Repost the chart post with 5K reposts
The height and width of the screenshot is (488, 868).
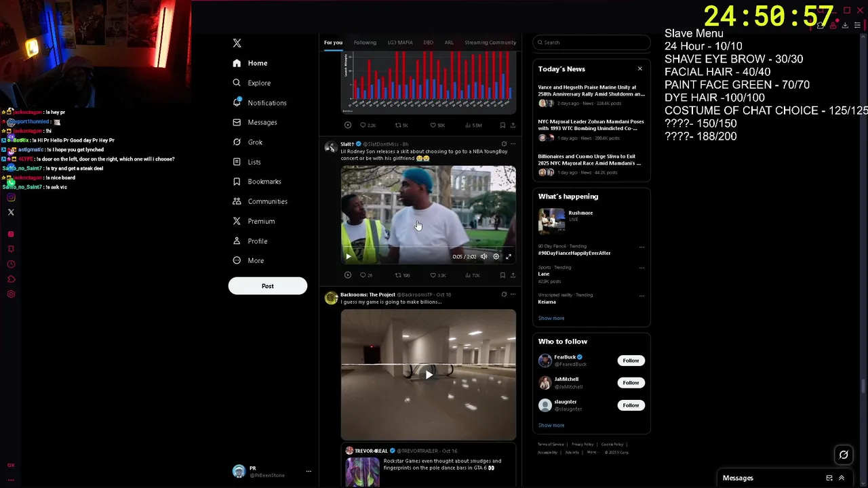pos(402,125)
